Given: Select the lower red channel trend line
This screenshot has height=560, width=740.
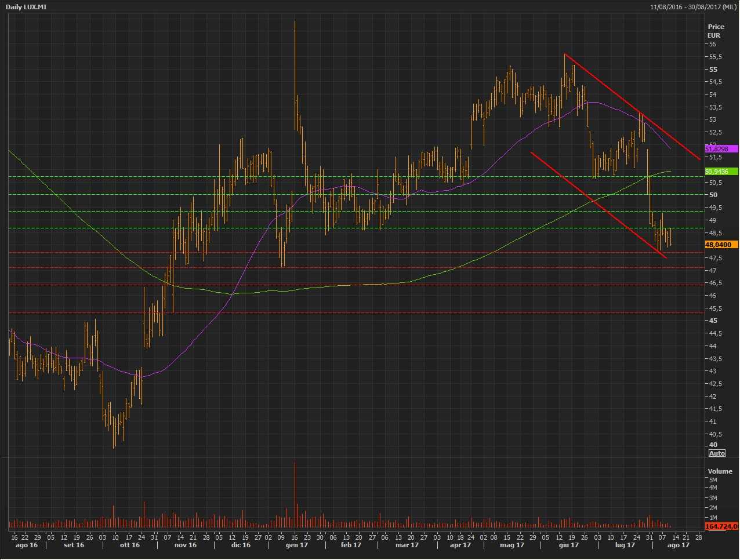Looking at the screenshot, I should pos(597,204).
